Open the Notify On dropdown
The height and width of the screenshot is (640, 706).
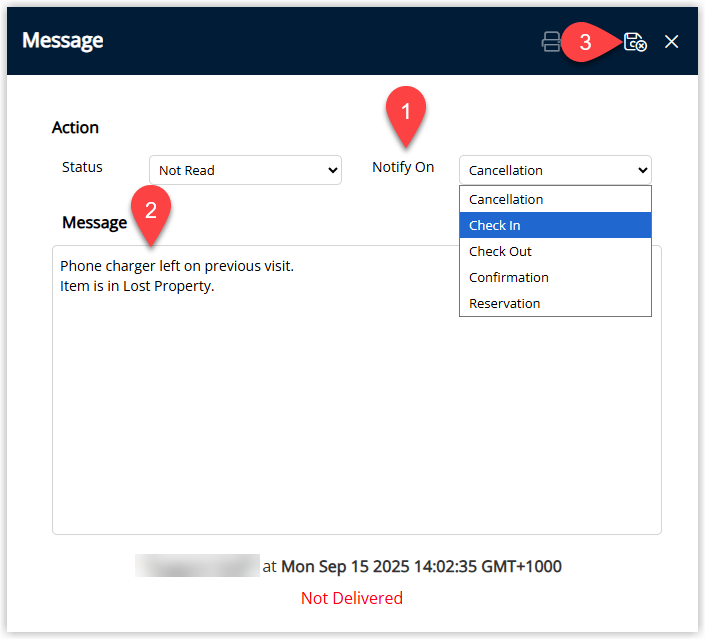coord(555,170)
